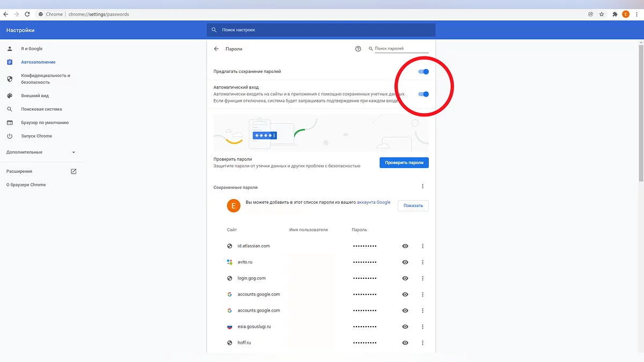This screenshot has height=362, width=644.
Task: Expand the Дополнительные section
Action: (x=41, y=152)
